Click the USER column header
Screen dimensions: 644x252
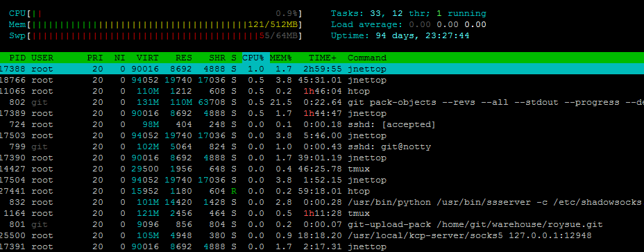coord(42,58)
